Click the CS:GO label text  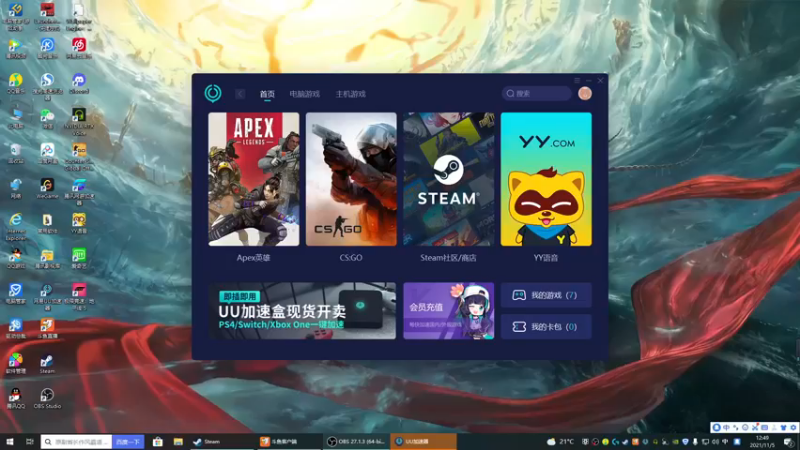click(x=351, y=258)
